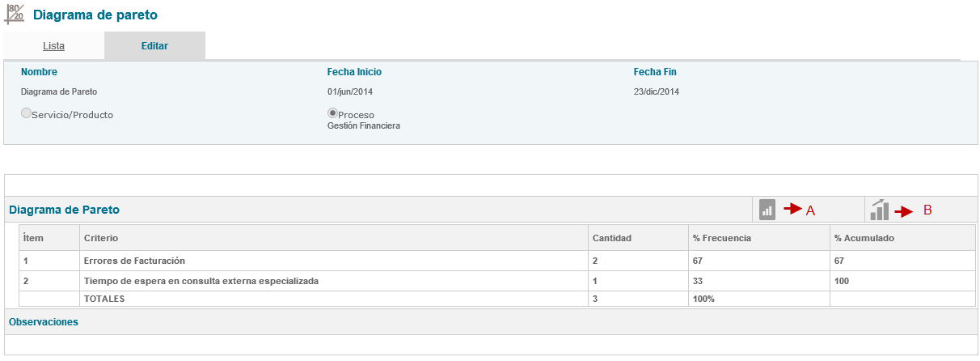Click the bar chart icon marked A

point(767,210)
